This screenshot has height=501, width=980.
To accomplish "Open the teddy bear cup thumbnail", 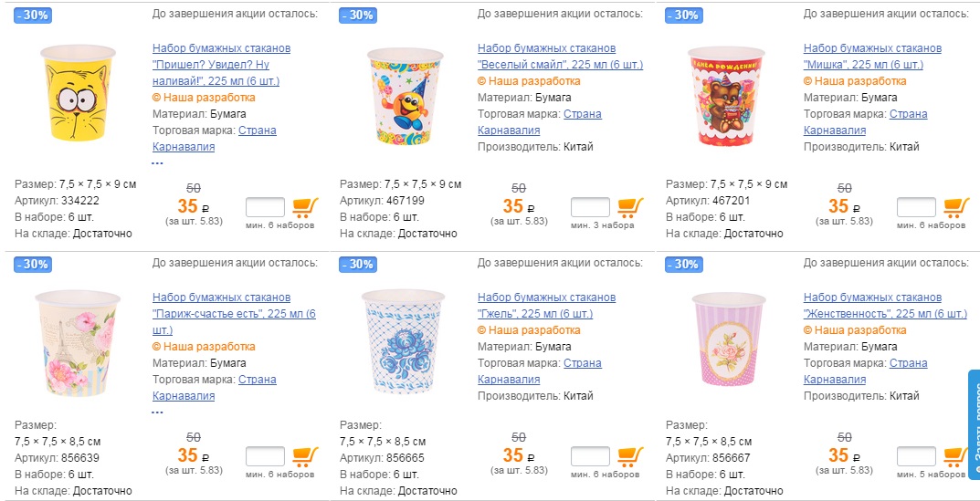I will click(x=724, y=96).
